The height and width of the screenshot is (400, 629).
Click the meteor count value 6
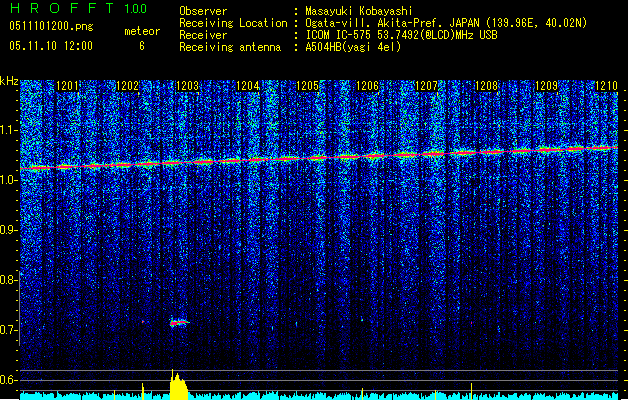(x=142, y=46)
